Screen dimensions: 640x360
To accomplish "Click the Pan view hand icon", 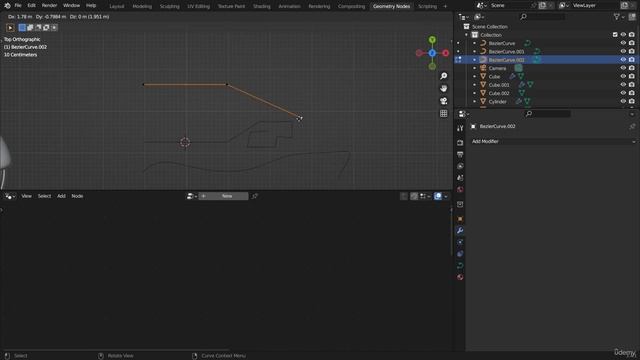I will click(x=444, y=88).
